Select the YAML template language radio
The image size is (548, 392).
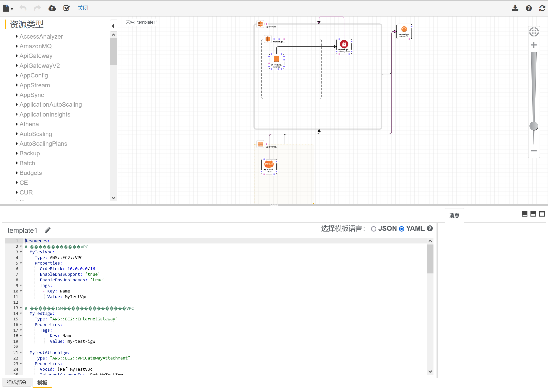pos(401,229)
